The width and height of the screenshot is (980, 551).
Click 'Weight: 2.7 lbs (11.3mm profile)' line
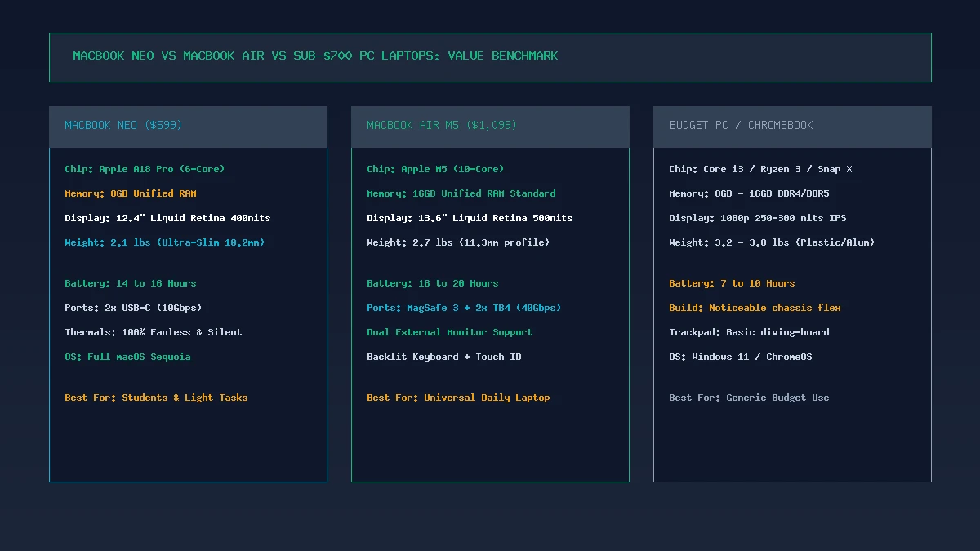(x=458, y=242)
